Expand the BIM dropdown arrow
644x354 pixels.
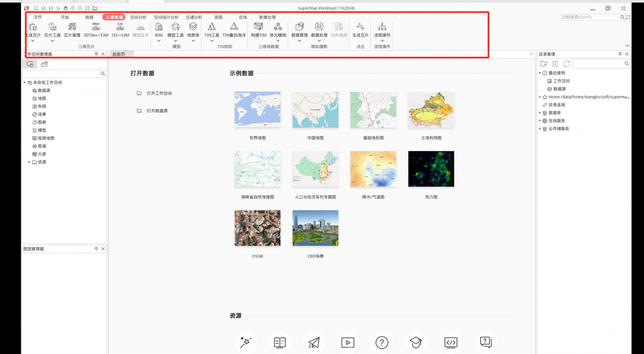coord(159,41)
